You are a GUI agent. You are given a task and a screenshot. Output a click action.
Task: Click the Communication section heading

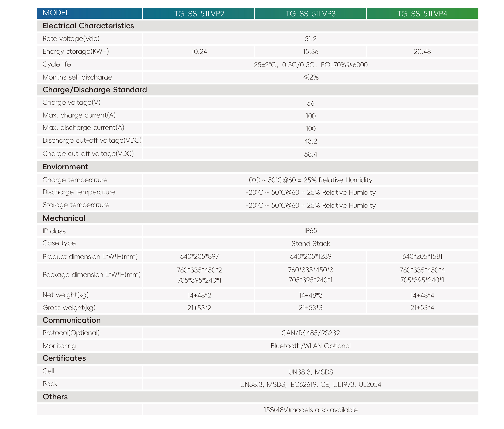tap(71, 320)
